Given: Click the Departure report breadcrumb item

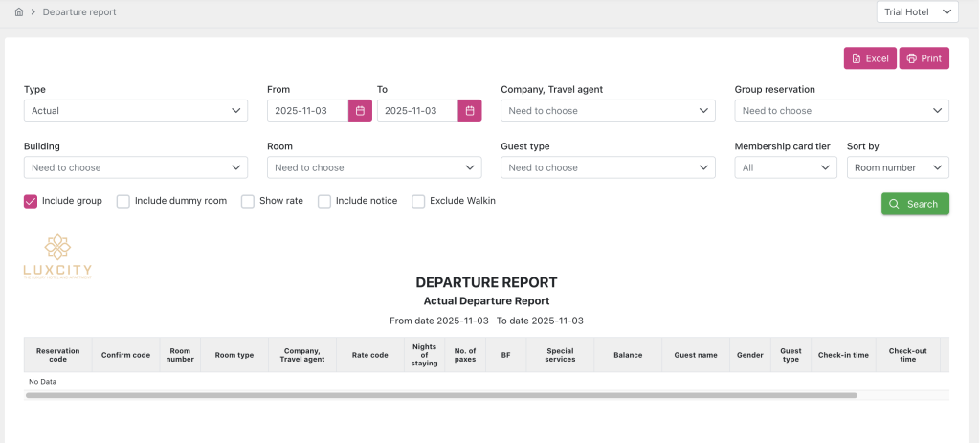Looking at the screenshot, I should click(x=79, y=12).
